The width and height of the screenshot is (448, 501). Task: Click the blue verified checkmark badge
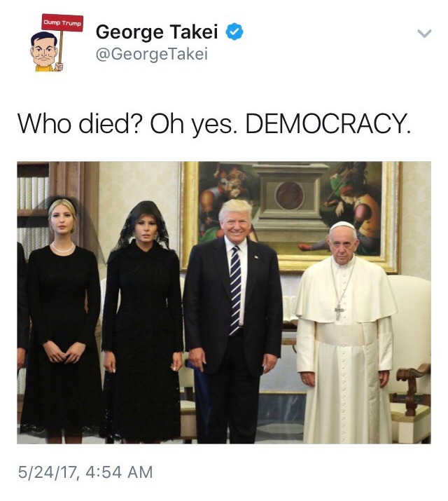click(x=234, y=32)
